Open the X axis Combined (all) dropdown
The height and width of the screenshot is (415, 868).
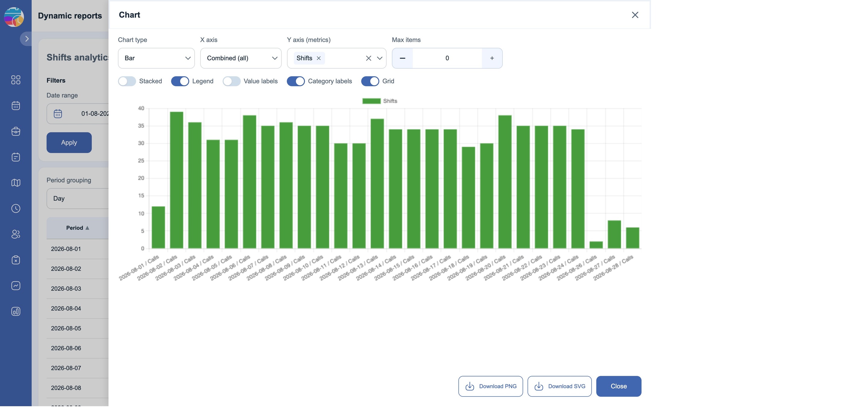(x=241, y=58)
